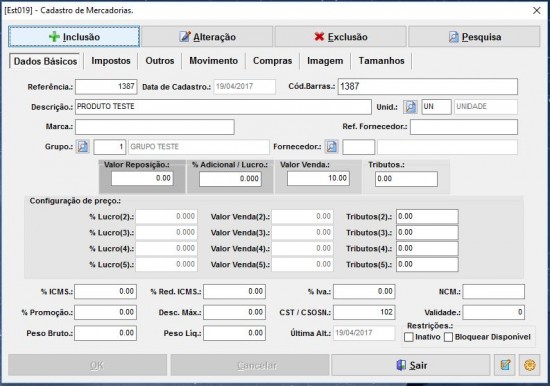Focus the % Adicional / Lucro field

[x=230, y=179]
